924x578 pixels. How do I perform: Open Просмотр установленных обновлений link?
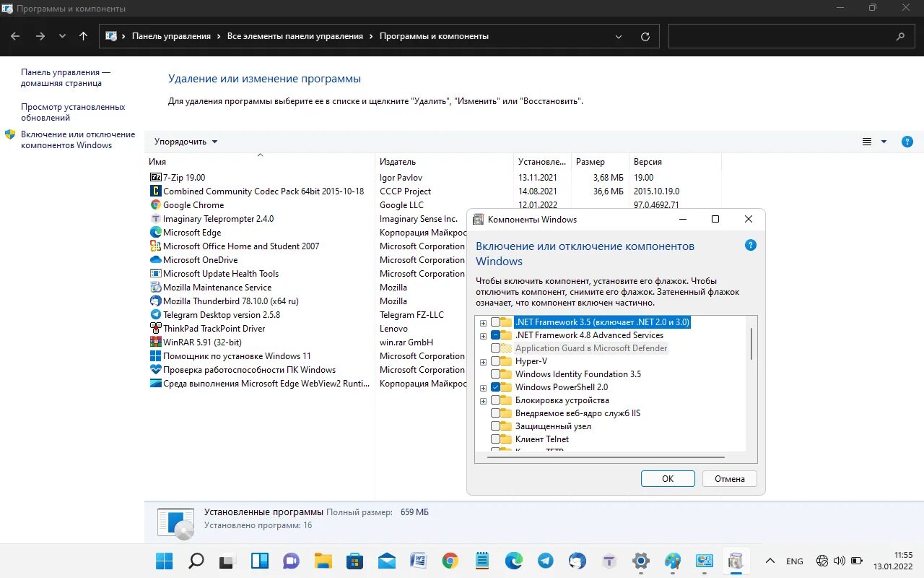[73, 112]
